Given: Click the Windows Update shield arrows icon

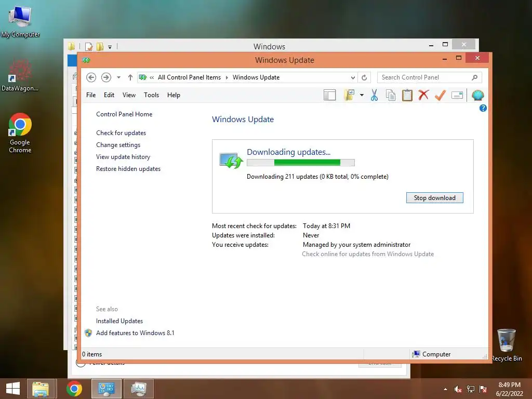Looking at the screenshot, I should tap(231, 161).
